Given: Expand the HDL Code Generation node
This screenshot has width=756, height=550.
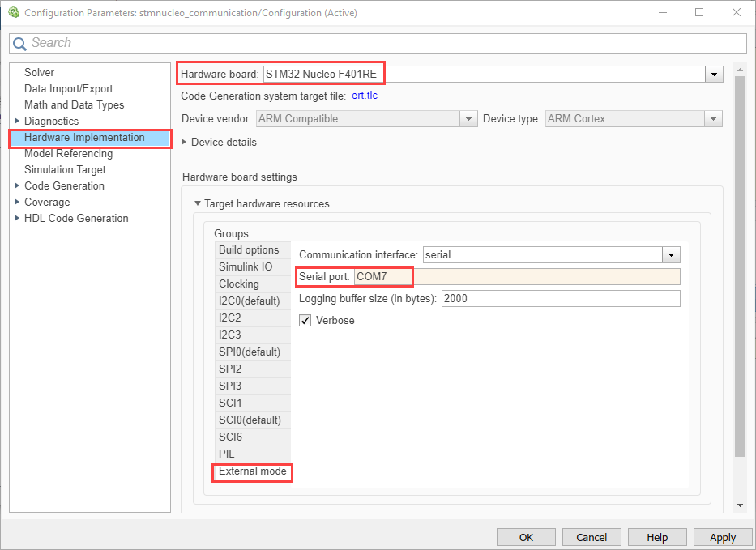Looking at the screenshot, I should coord(17,219).
